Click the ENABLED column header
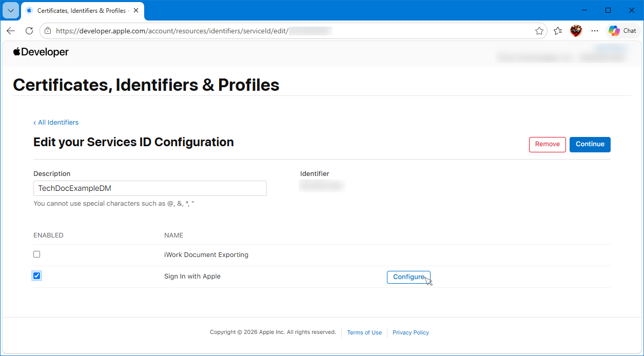 pos(48,235)
